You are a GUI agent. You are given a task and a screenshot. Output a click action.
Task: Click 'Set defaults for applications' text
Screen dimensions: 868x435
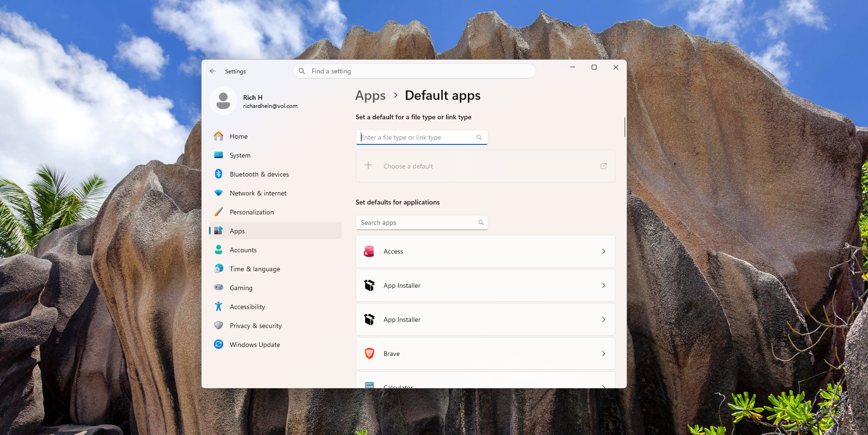[398, 202]
